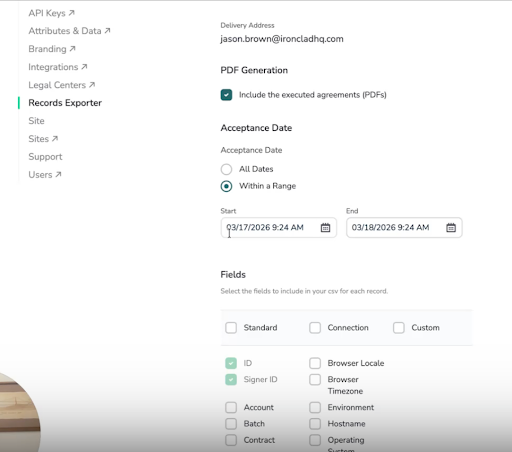The image size is (512, 452).
Task: Open the End date calendar picker icon
Action: (451, 228)
